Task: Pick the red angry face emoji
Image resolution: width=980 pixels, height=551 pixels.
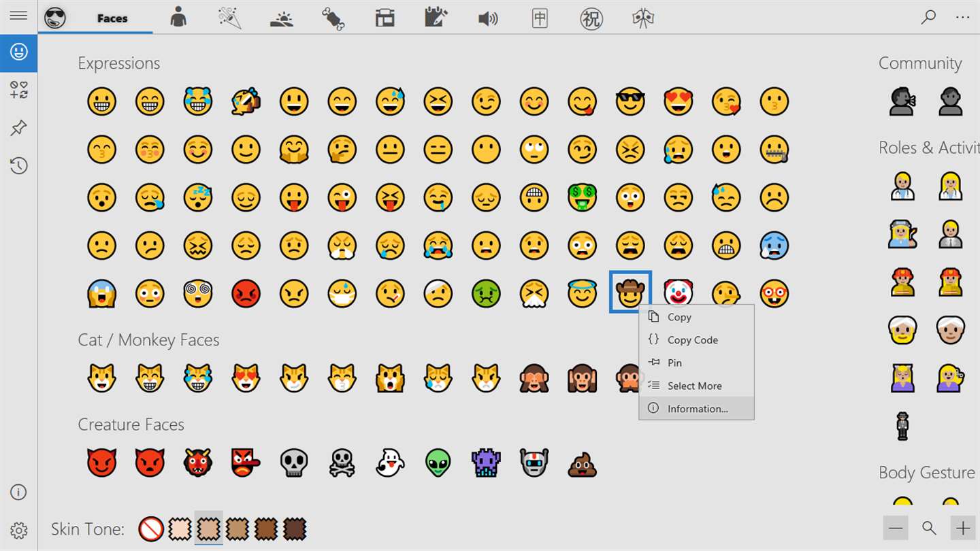Action: coord(246,294)
